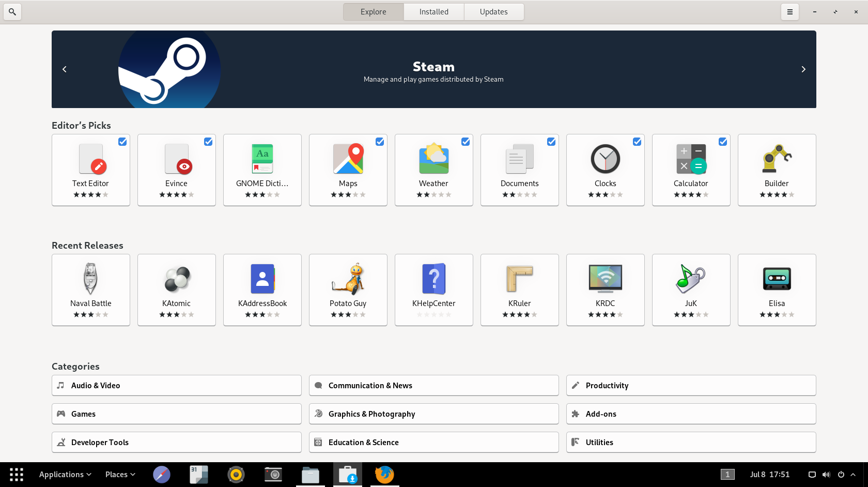
Task: Open the Builder app icon
Action: [x=777, y=159]
